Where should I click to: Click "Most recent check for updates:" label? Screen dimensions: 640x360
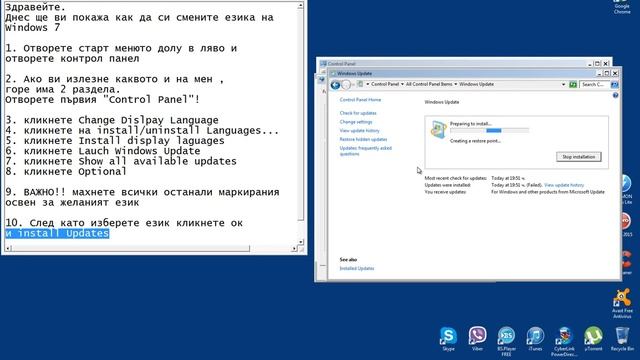[x=456, y=178]
